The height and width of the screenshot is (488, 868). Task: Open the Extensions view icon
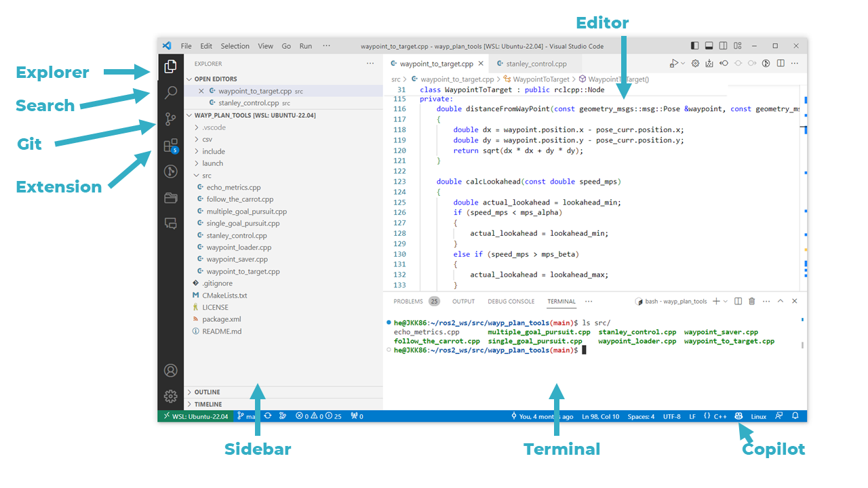pyautogui.click(x=171, y=146)
